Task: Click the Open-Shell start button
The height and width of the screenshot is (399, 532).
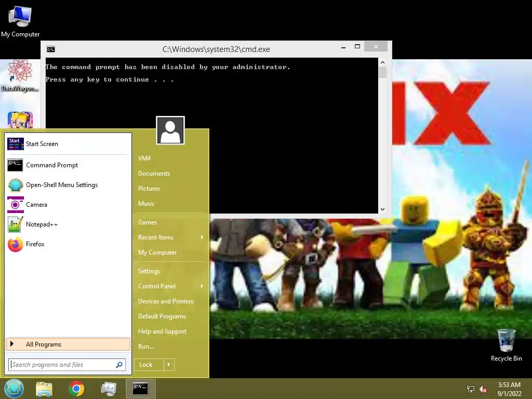Action: point(14,389)
